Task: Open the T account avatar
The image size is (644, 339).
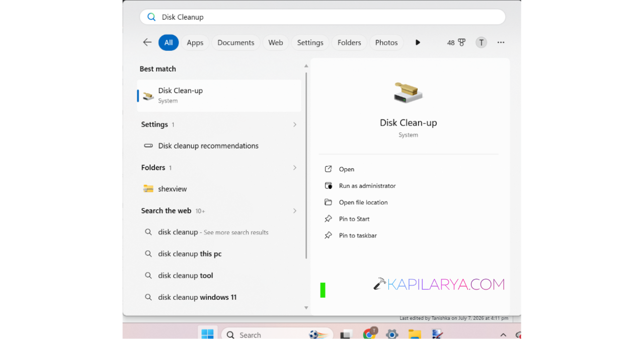Action: [x=481, y=43]
